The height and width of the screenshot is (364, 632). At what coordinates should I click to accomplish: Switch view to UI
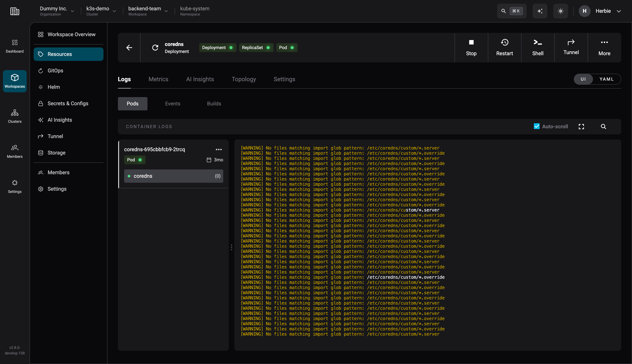583,79
